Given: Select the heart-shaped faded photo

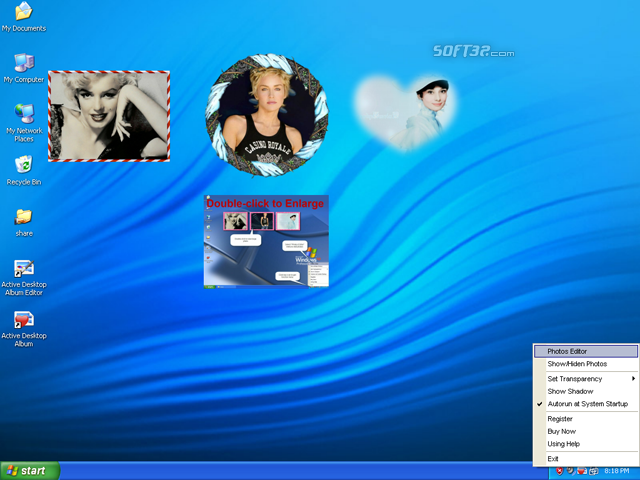Looking at the screenshot, I should tap(405, 113).
